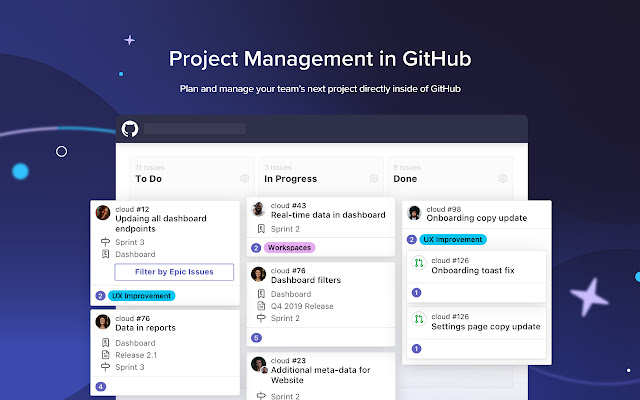Select Workspaces label on cloud #43 card

tap(289, 247)
